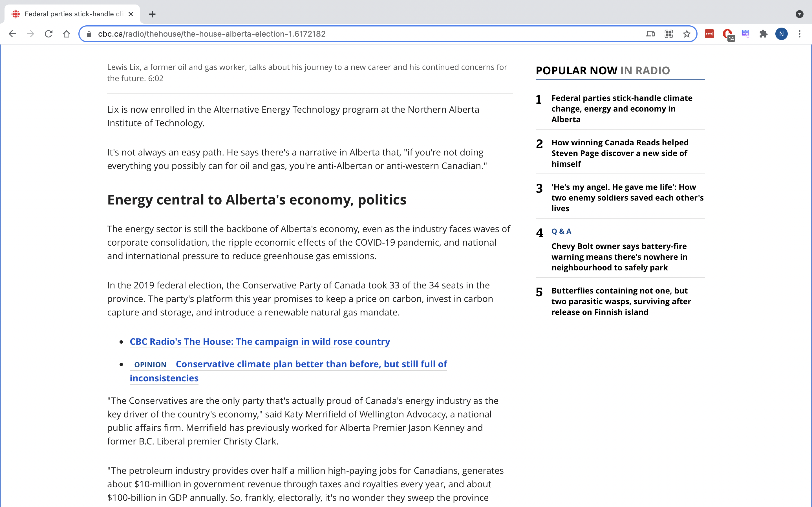
Task: Go to the browser home page
Action: coord(67,34)
